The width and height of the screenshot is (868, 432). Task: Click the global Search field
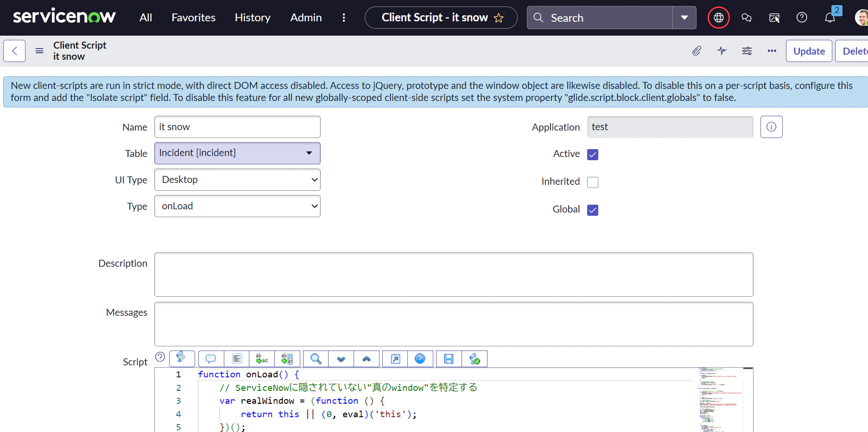tap(600, 18)
